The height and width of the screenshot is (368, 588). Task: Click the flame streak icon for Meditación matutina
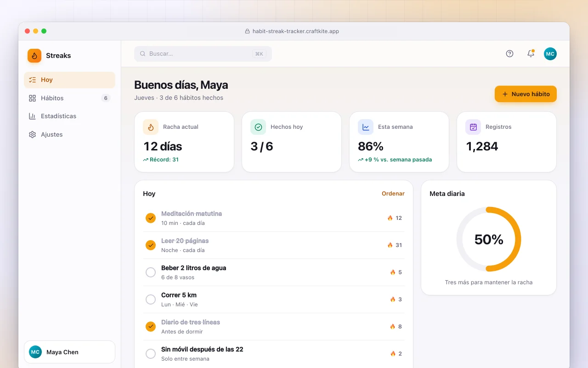pos(390,218)
